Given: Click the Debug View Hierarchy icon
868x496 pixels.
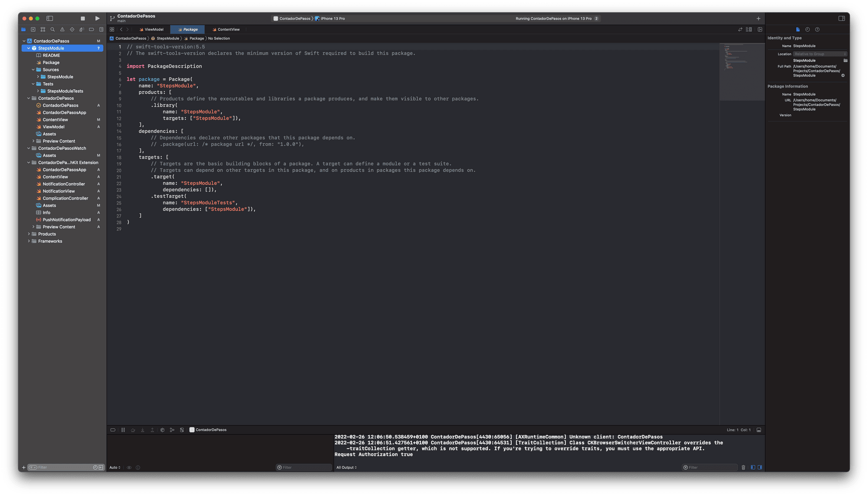Looking at the screenshot, I should pos(162,430).
